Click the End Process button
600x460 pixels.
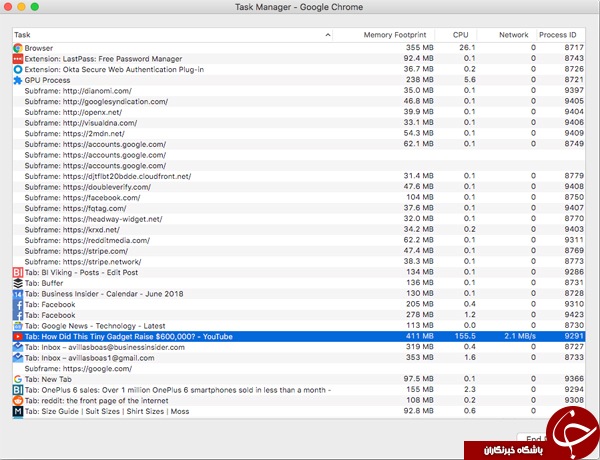tap(534, 439)
